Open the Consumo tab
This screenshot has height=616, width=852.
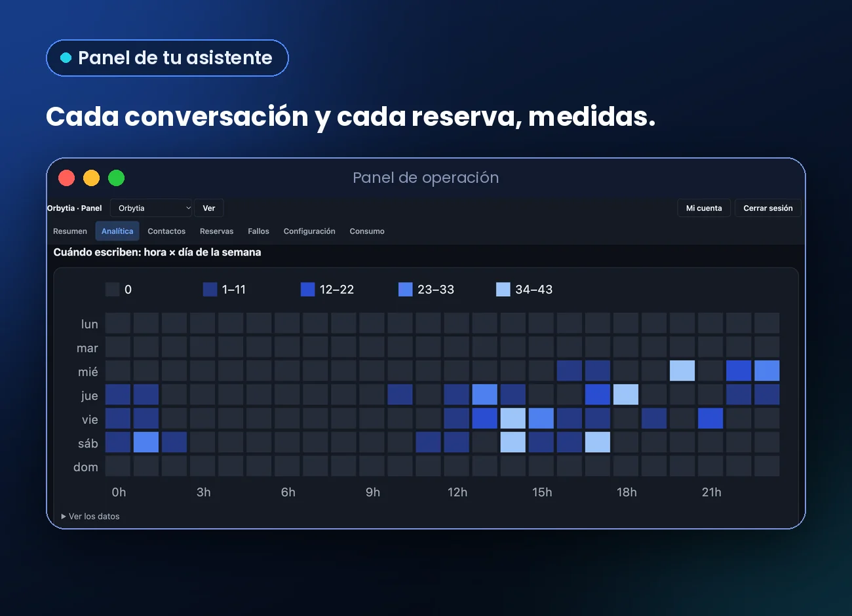(367, 231)
